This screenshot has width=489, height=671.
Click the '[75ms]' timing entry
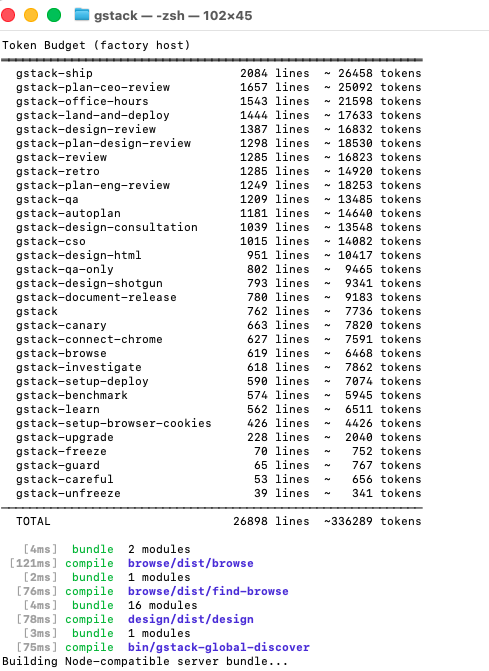point(37,647)
